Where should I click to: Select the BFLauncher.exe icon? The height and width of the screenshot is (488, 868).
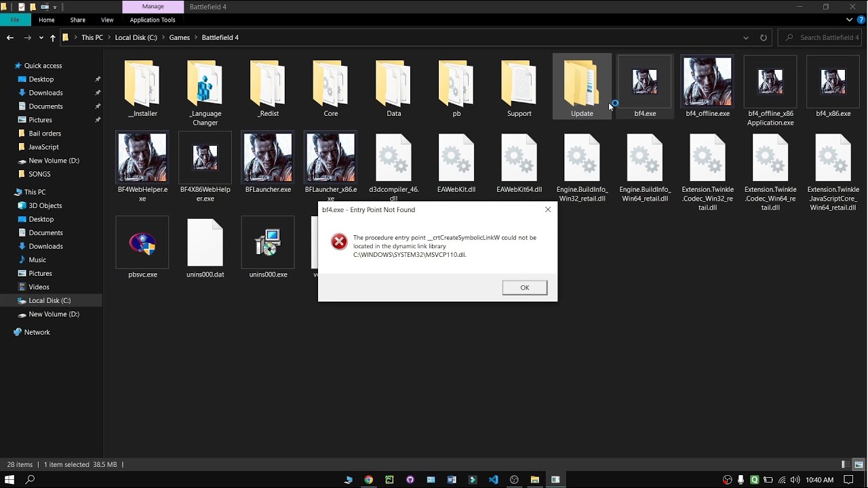pyautogui.click(x=268, y=158)
